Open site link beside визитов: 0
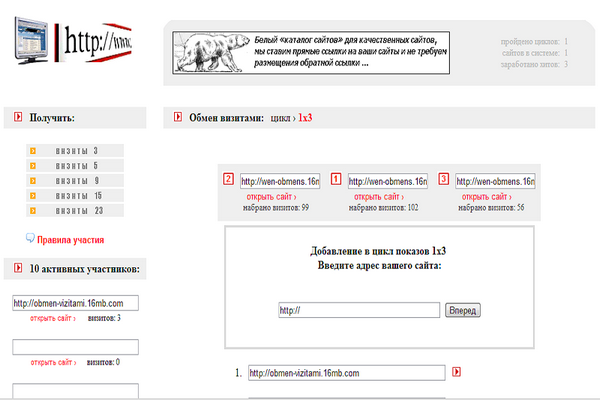 click(x=53, y=362)
